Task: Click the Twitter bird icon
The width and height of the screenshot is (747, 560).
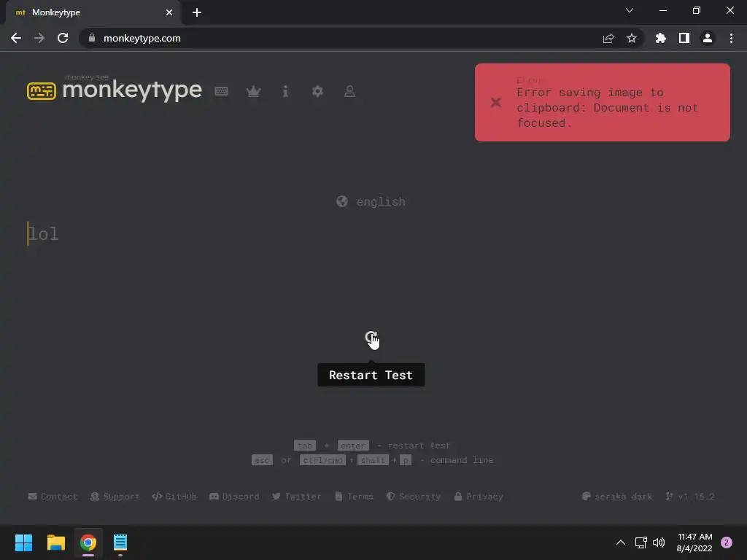Action: coord(276,496)
